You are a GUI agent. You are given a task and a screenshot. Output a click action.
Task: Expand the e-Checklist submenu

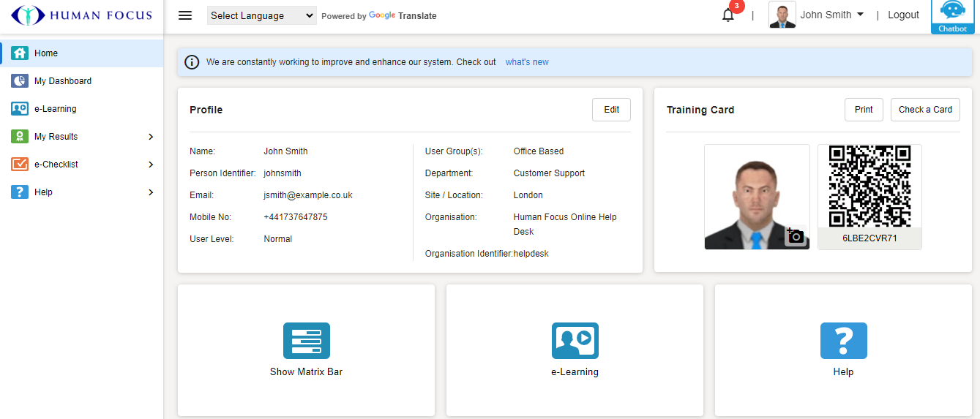pyautogui.click(x=151, y=165)
